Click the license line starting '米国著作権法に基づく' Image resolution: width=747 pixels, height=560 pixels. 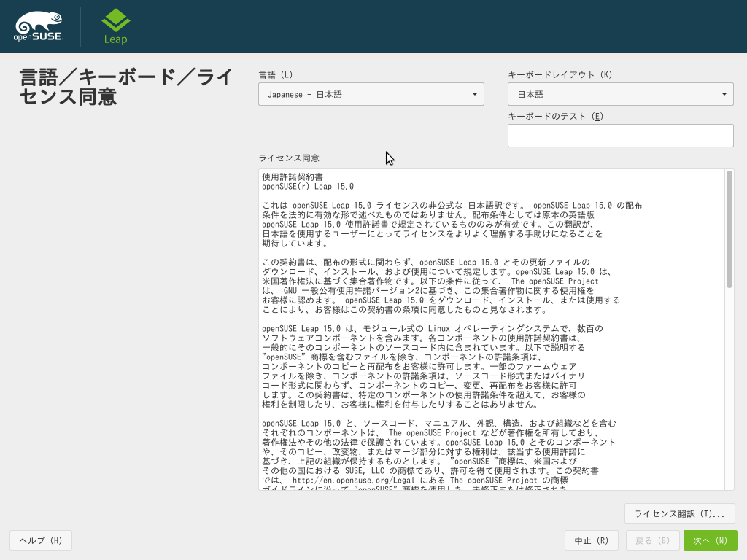pyautogui.click(x=430, y=281)
